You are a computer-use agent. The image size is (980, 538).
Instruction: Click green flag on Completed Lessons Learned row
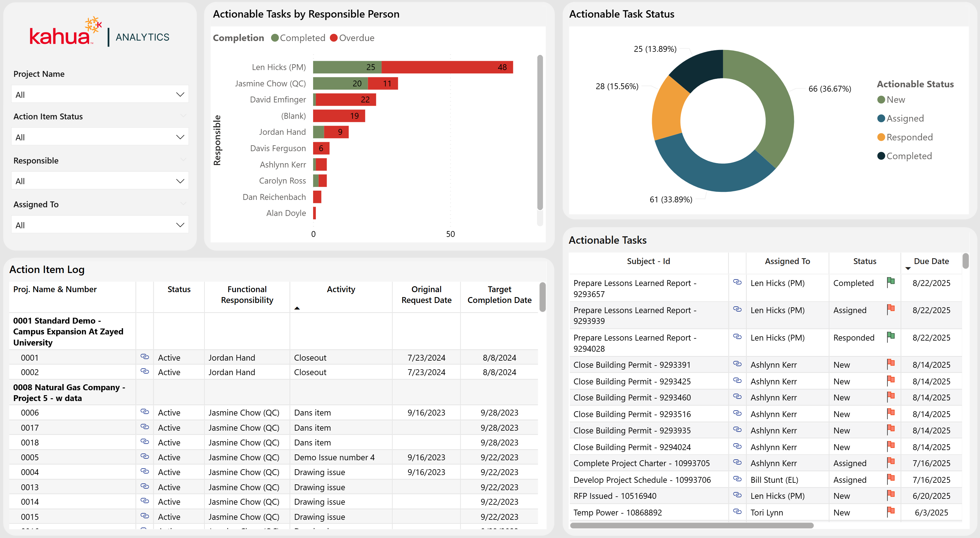891,282
